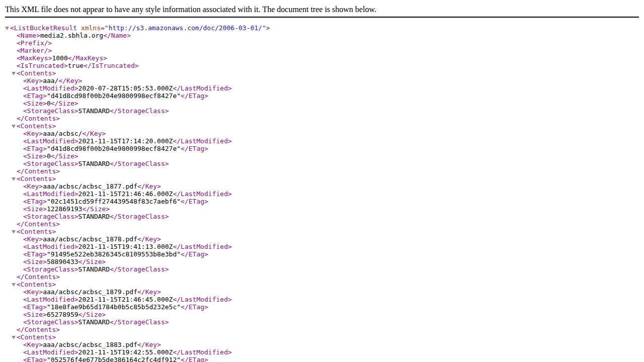Select the ETag value of acbsc_1879.pdf
The height and width of the screenshot is (362, 644).
[x=112, y=307]
